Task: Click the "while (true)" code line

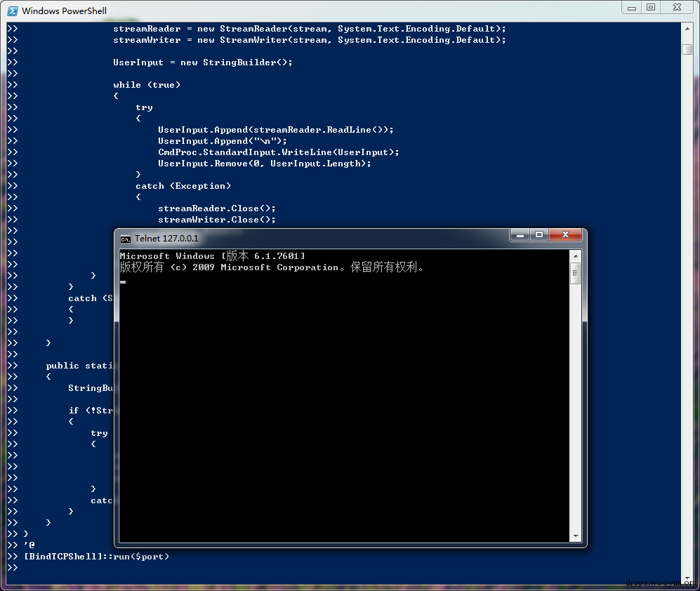Action: (x=147, y=85)
